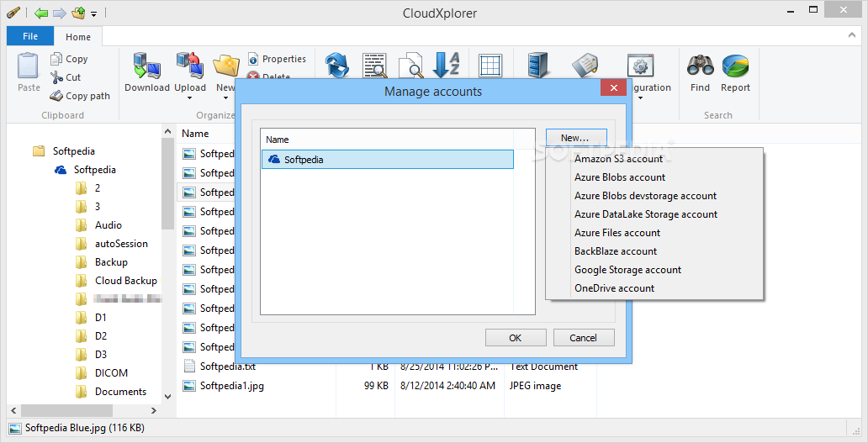This screenshot has width=868, height=443.
Task: Click the green Back arrow
Action: coord(41,13)
